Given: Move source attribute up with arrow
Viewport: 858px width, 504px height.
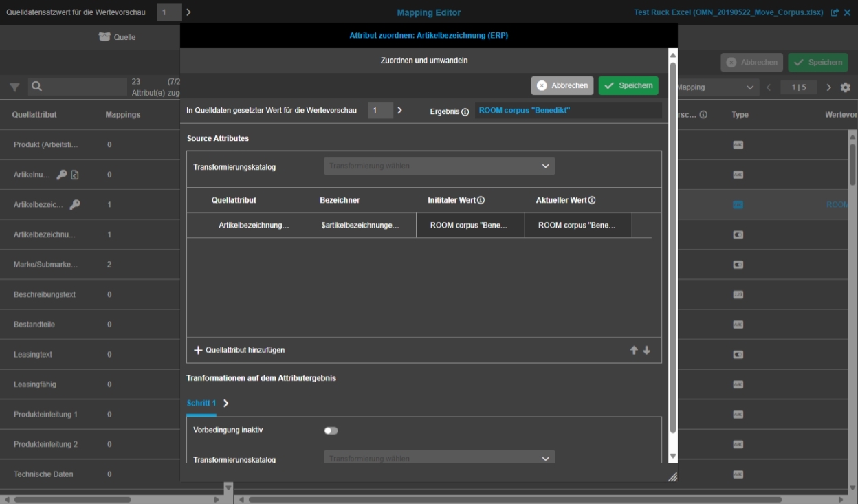Looking at the screenshot, I should click(634, 350).
